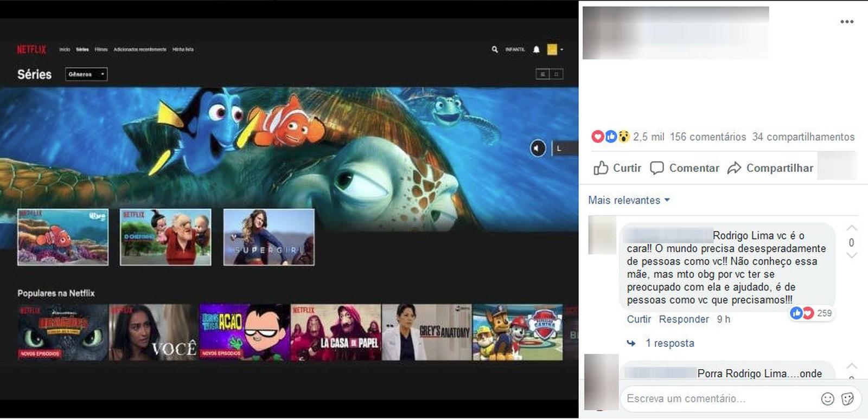Click Curtir under the first comment

(639, 319)
